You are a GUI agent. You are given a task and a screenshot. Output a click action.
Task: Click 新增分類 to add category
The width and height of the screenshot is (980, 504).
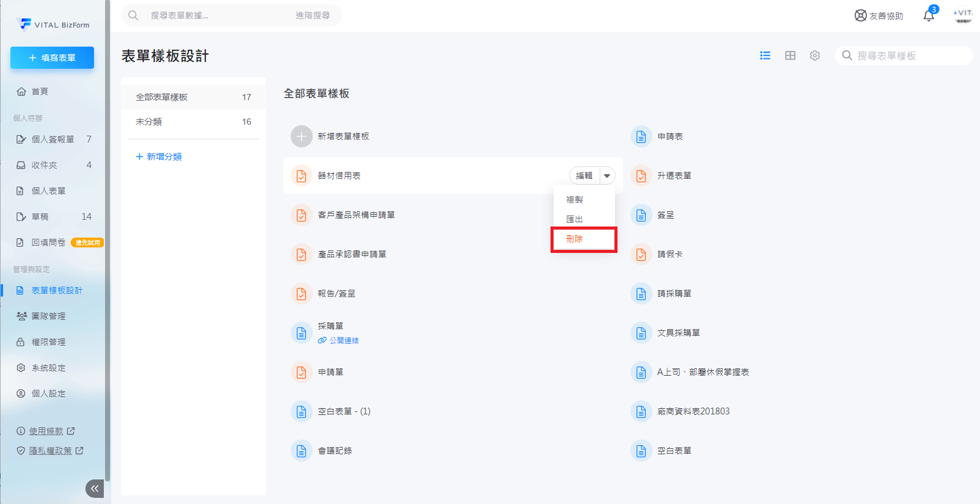[159, 157]
